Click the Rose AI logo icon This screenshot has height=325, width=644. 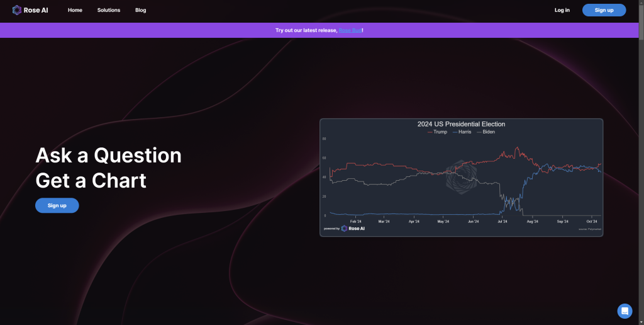(17, 10)
